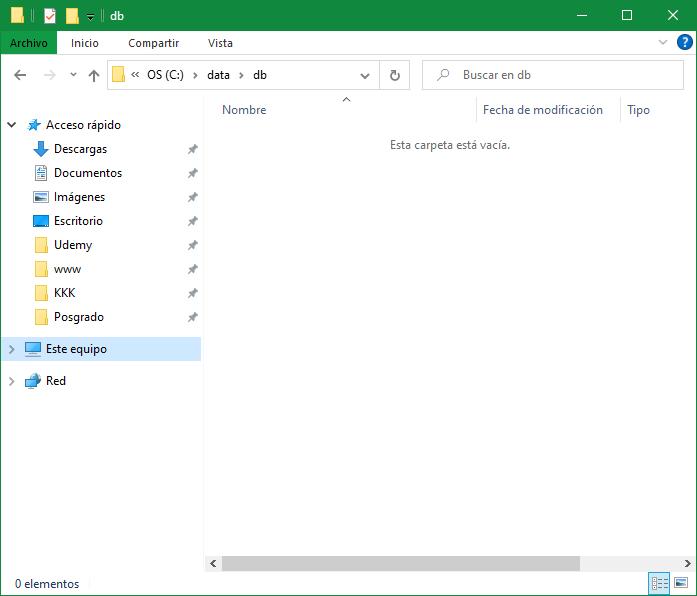Screen dimensions: 697x596
Task: Open the Archivo menu tab
Action: click(x=29, y=43)
